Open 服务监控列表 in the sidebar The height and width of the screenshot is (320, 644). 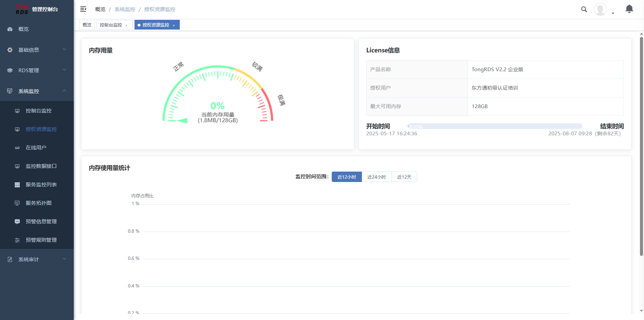coord(37,185)
